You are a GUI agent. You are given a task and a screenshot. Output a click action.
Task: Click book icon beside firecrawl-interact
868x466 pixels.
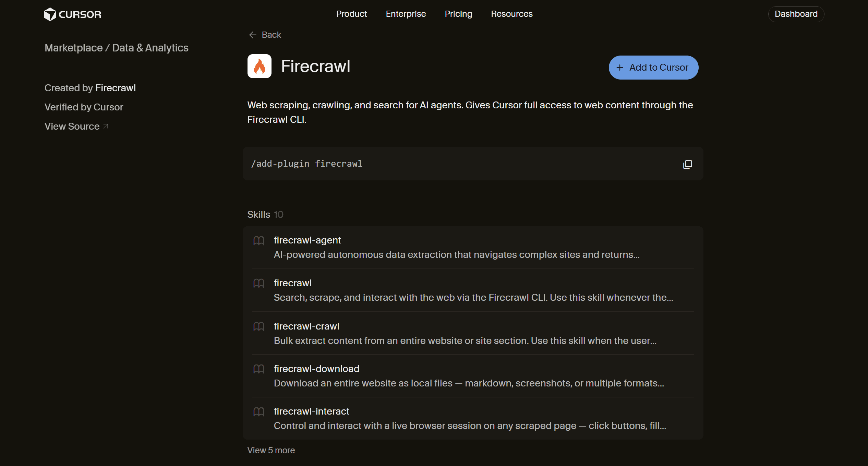[259, 411]
